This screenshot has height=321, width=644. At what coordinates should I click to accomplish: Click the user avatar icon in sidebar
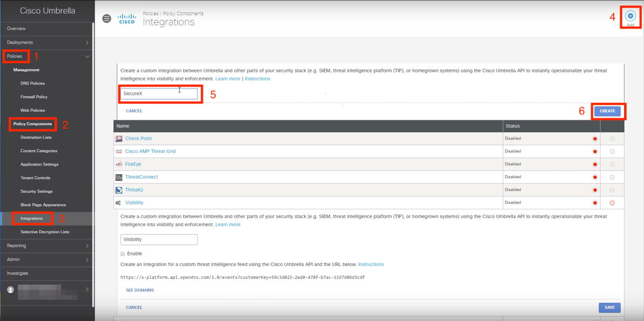11,290
